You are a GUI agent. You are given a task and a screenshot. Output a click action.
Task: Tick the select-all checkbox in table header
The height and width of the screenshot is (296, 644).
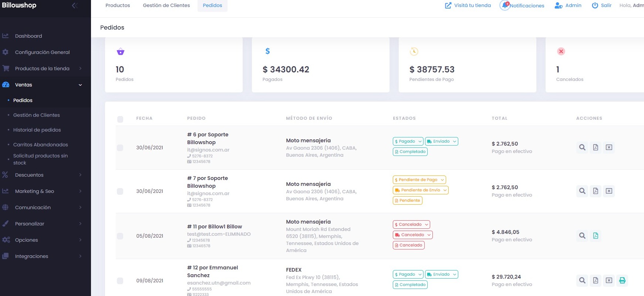point(120,119)
